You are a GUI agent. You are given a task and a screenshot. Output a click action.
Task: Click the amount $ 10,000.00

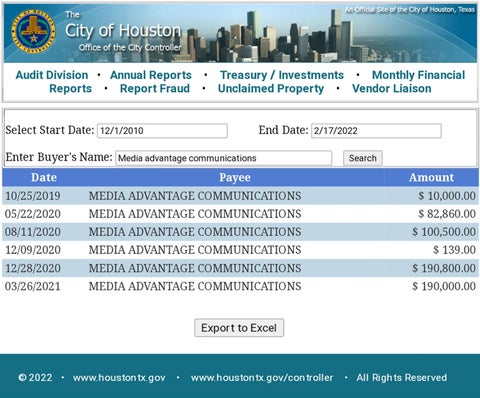coord(447,196)
